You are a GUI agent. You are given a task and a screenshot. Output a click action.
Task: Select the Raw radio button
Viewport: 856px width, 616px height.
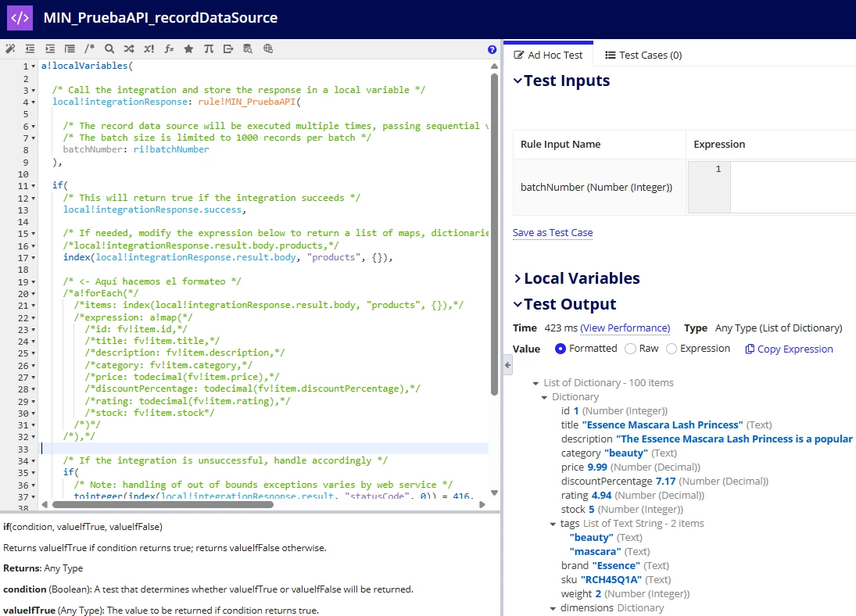[631, 349]
